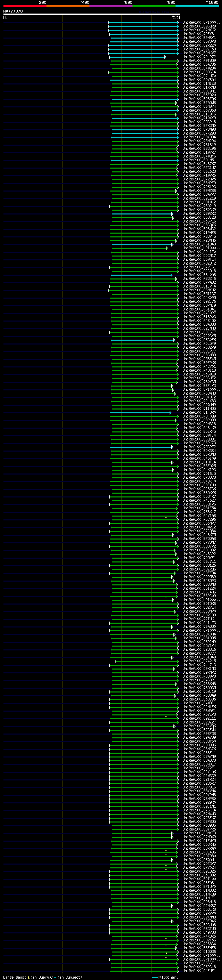The height and width of the screenshot is (980, 222).
Task: Select hit label UniRef100_C0F946
Action: click(199, 921)
